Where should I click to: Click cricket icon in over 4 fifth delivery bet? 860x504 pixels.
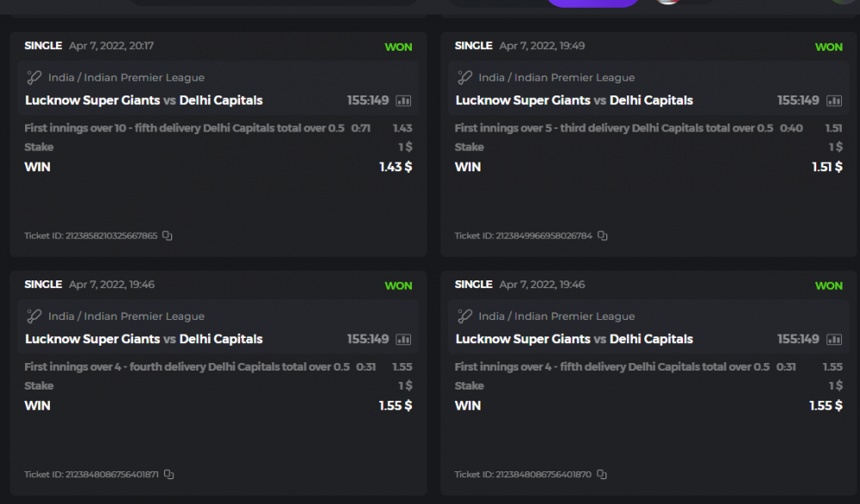pos(464,317)
